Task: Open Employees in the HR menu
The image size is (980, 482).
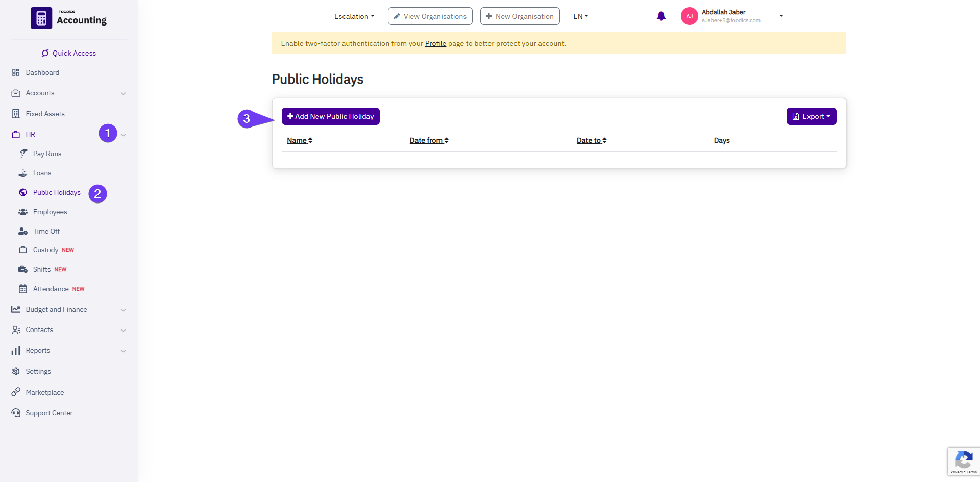Action: coord(50,212)
